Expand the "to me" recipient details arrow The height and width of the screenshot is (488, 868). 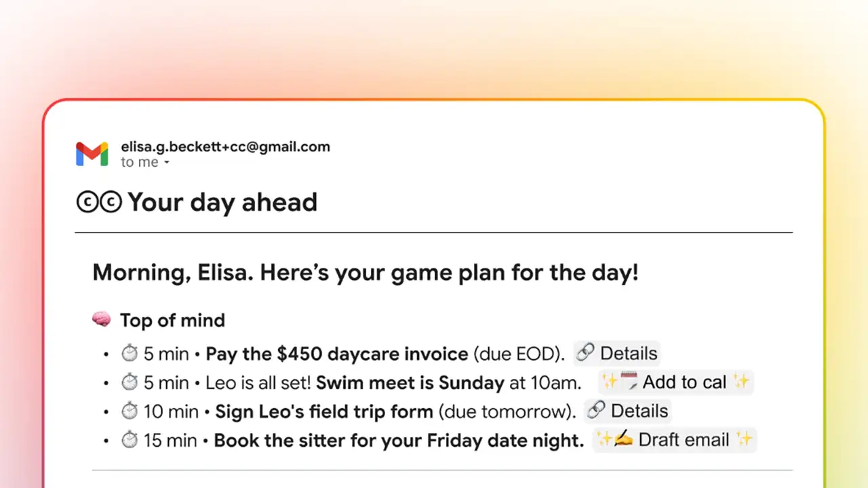[x=167, y=163]
